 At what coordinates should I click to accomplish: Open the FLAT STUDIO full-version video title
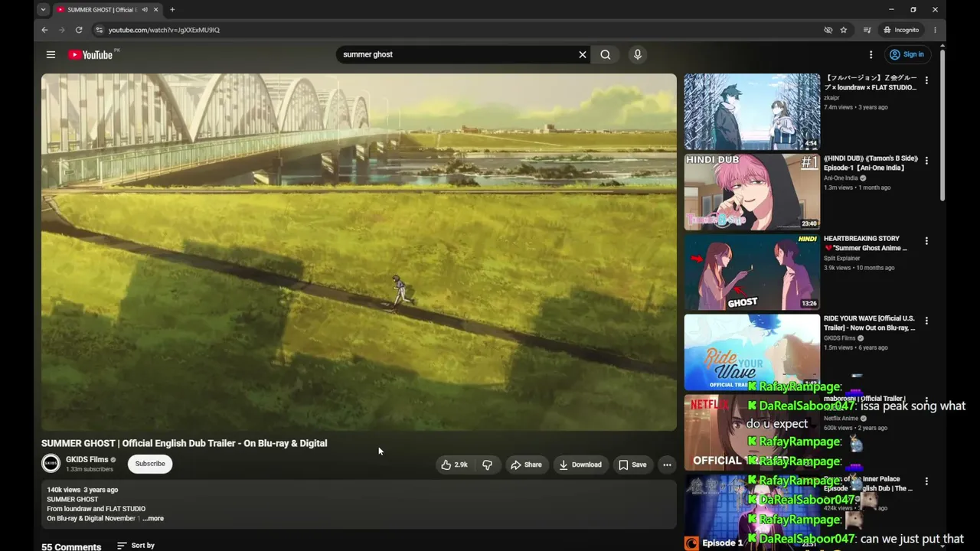(871, 83)
